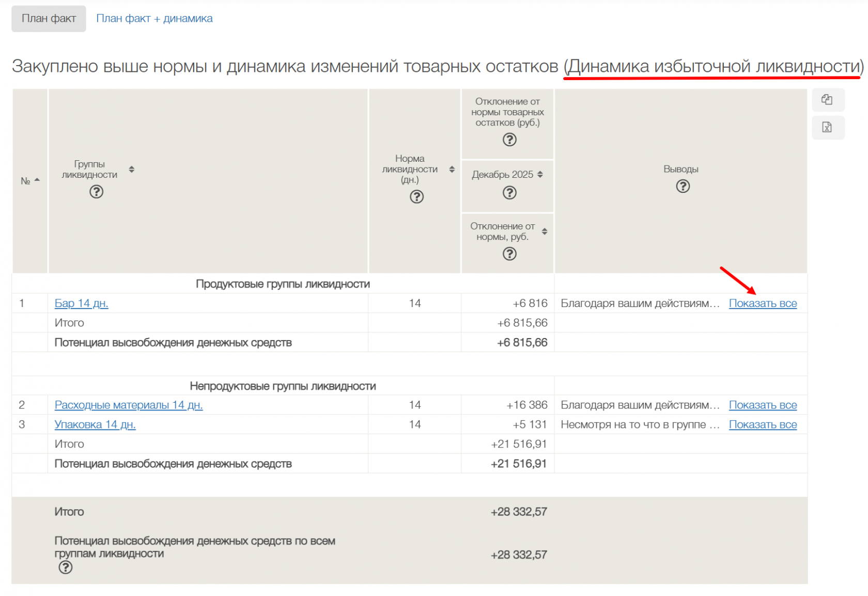Open help icon under Группы ликвидности
Viewport: 868px width, 596px height.
pos(96,192)
